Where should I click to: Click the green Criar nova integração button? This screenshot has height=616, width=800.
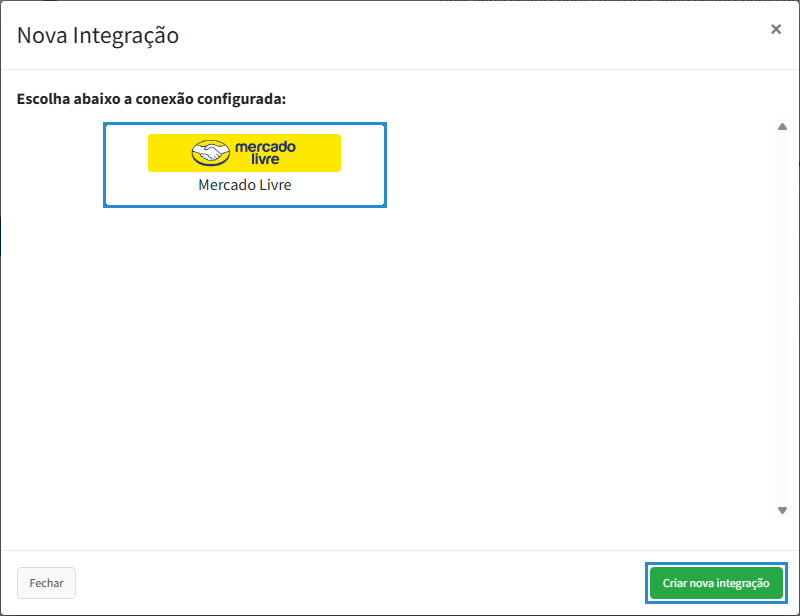click(x=715, y=583)
